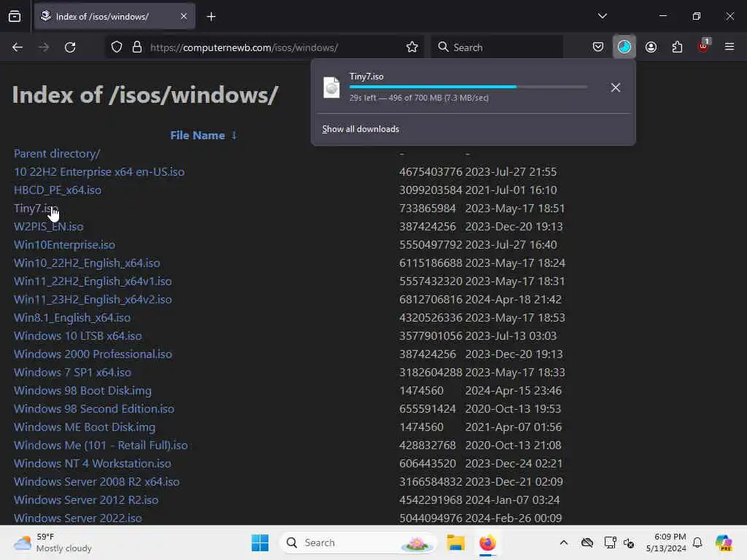Download Windows Server 2008 R2 x64.iso
The height and width of the screenshot is (560, 747).
coord(97,481)
